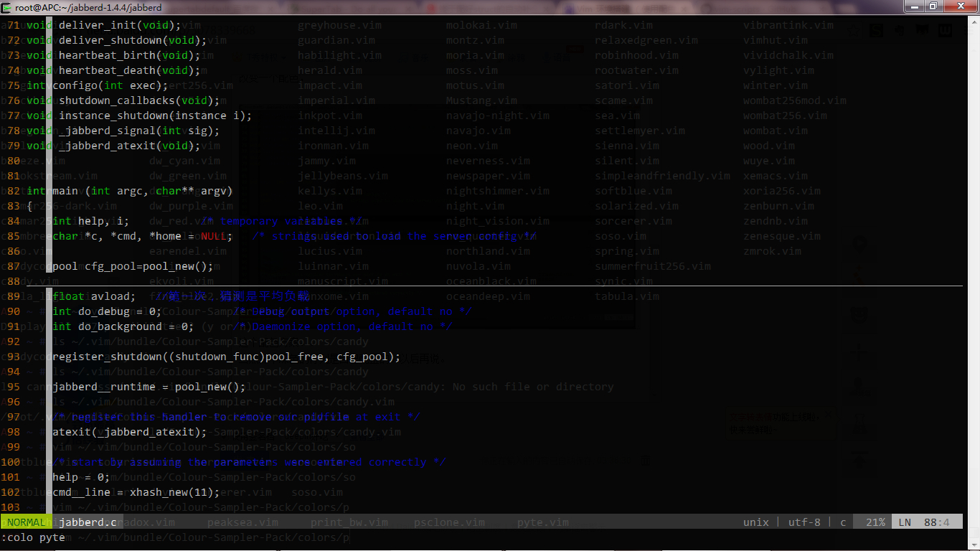This screenshot has height=551, width=980.
Task: Close the PuTTY terminal window
Action: [960, 6]
